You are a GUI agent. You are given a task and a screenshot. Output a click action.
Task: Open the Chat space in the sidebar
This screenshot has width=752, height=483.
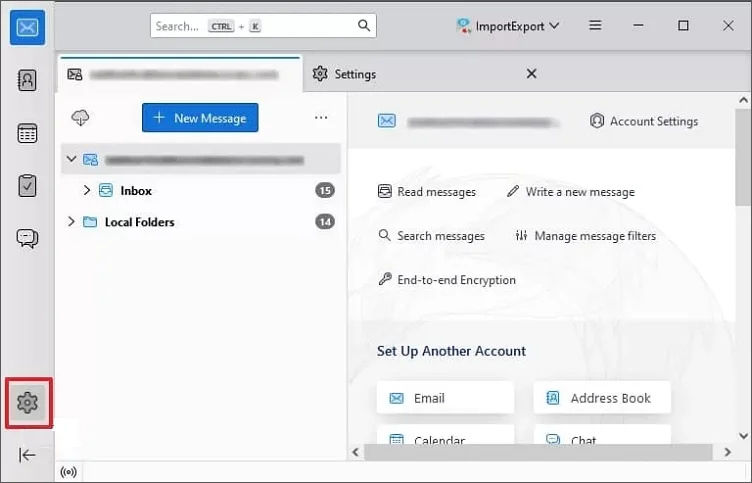[27, 238]
